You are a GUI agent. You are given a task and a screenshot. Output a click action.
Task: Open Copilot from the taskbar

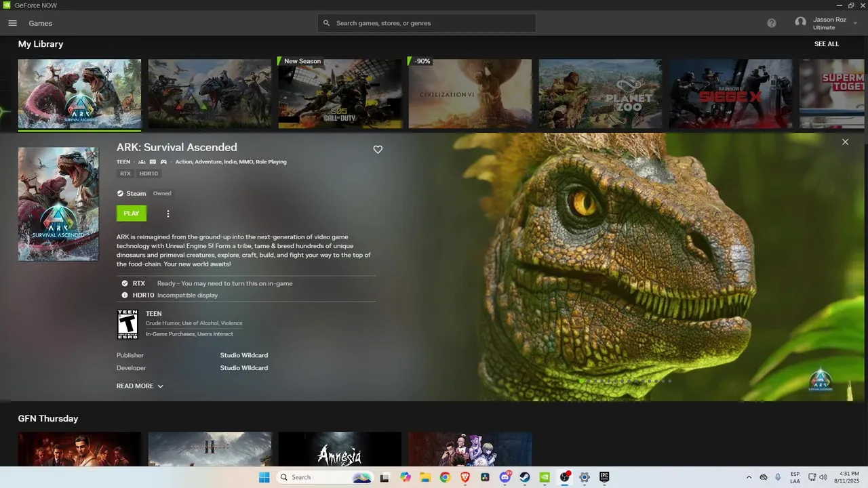tap(406, 477)
